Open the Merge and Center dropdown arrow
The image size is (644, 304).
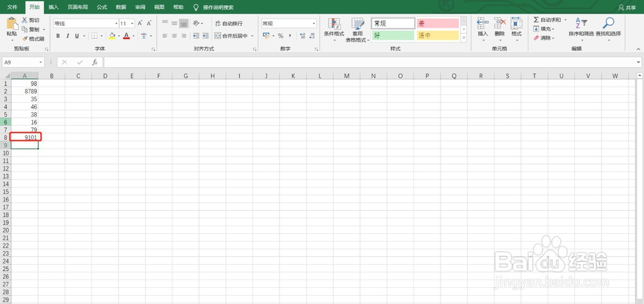[252, 36]
